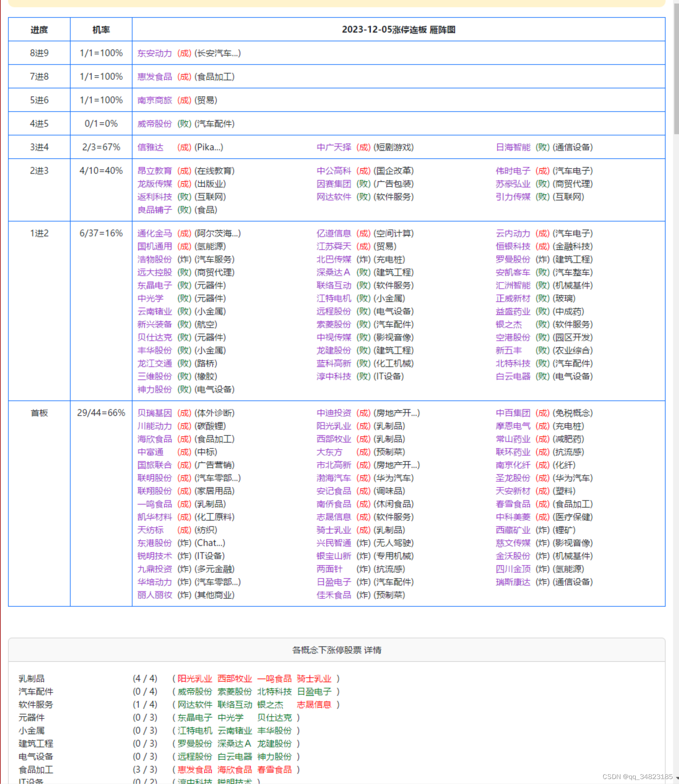Screen dimensions: 679x784
Task: Open 日盈电子 in the 汽车配件 concept row
Action: pos(314,692)
